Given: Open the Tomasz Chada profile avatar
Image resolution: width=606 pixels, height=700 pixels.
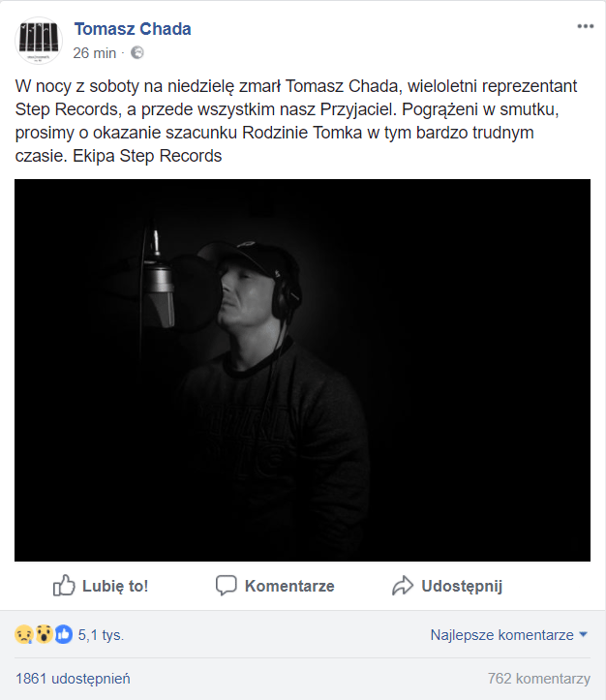Looking at the screenshot, I should (x=40, y=40).
